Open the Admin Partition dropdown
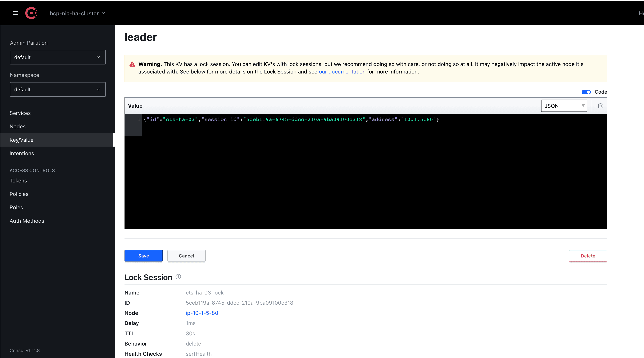644x358 pixels. (x=57, y=57)
